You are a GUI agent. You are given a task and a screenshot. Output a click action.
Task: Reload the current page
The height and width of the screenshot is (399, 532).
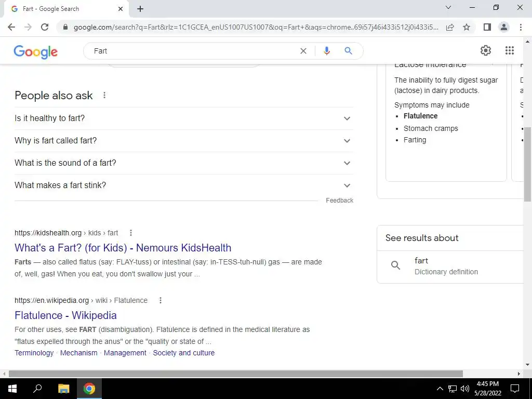pos(45,27)
